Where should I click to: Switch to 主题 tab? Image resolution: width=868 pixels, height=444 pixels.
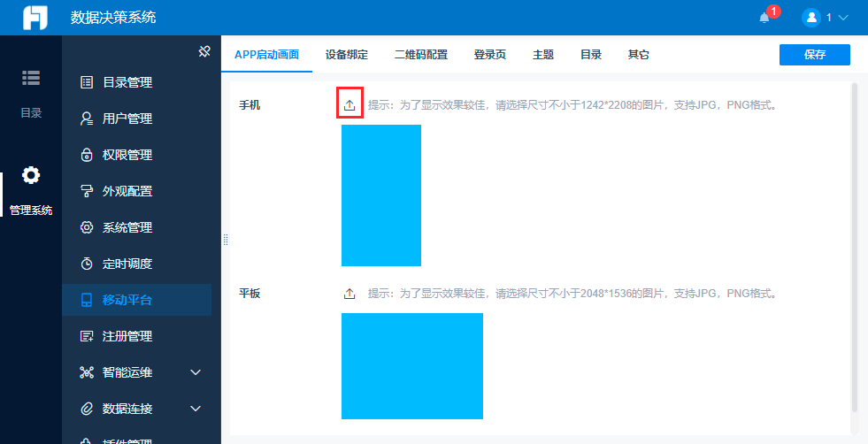pyautogui.click(x=543, y=55)
